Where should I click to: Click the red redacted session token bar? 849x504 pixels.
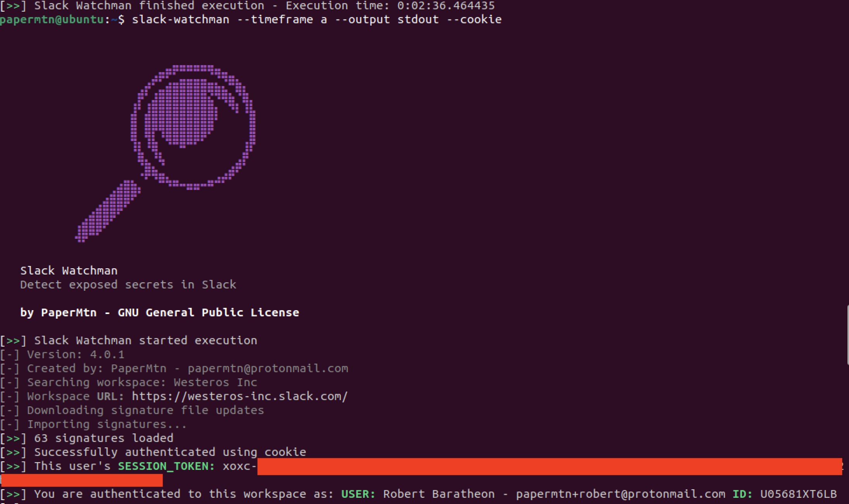pyautogui.click(x=549, y=466)
